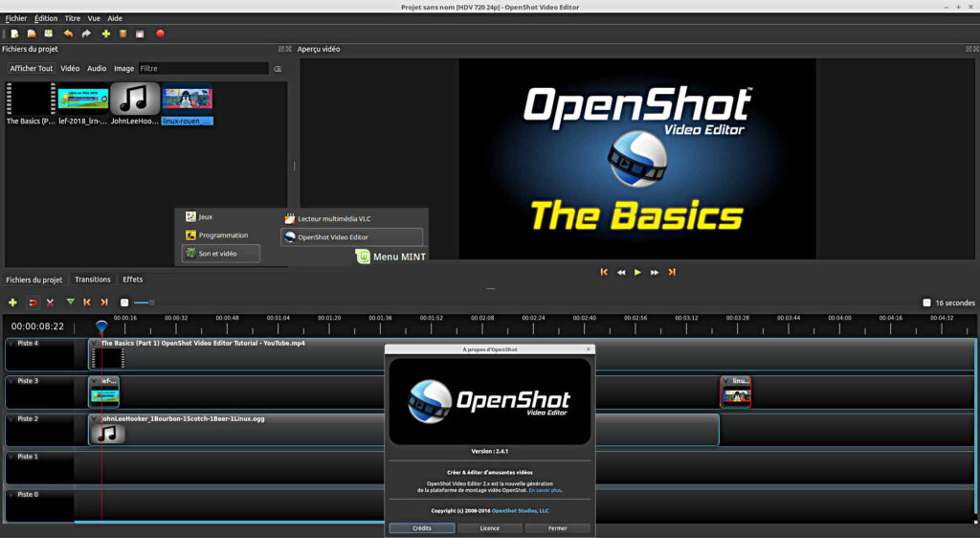Screen dimensions: 980x538
Task: Follow the En savoir plus link
Action: [x=545, y=490]
